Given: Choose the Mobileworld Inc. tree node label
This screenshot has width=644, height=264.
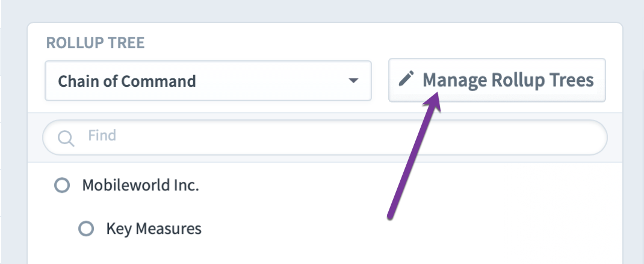Looking at the screenshot, I should pyautogui.click(x=140, y=185).
